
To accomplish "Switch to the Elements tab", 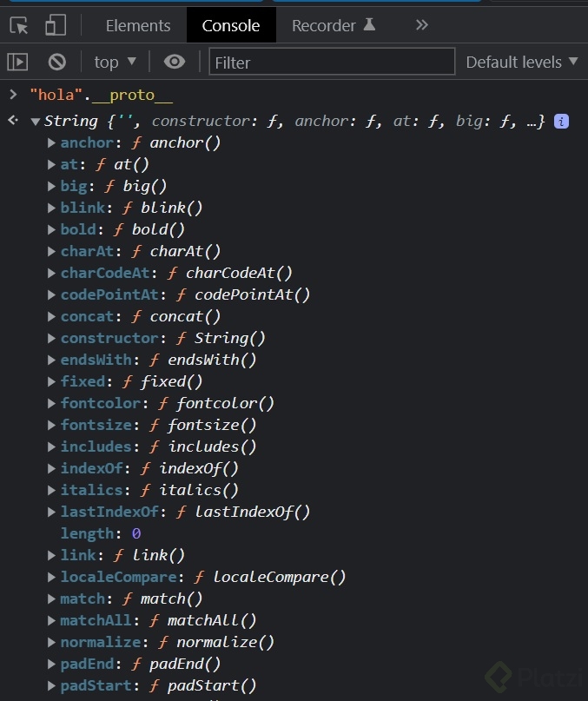I will 138,26.
